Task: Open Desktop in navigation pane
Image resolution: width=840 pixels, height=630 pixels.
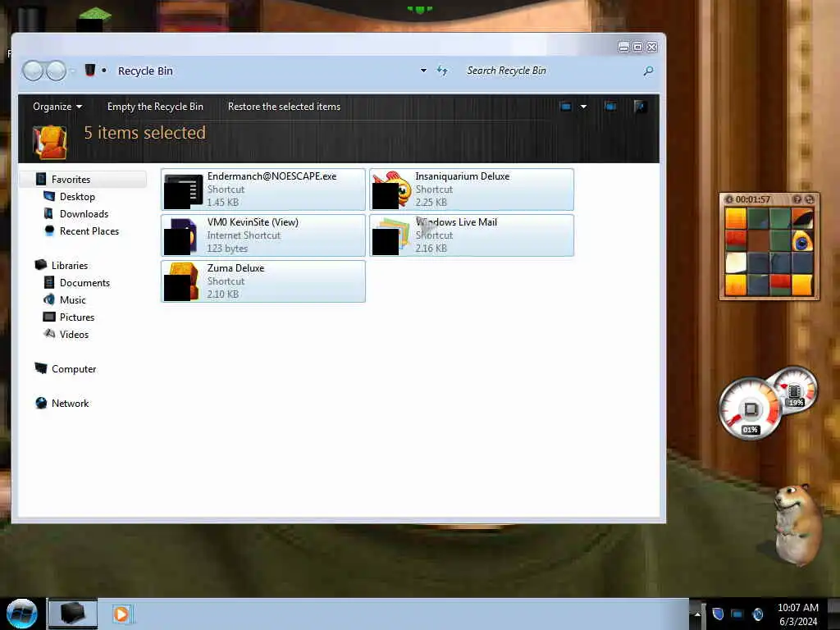Action: click(77, 197)
